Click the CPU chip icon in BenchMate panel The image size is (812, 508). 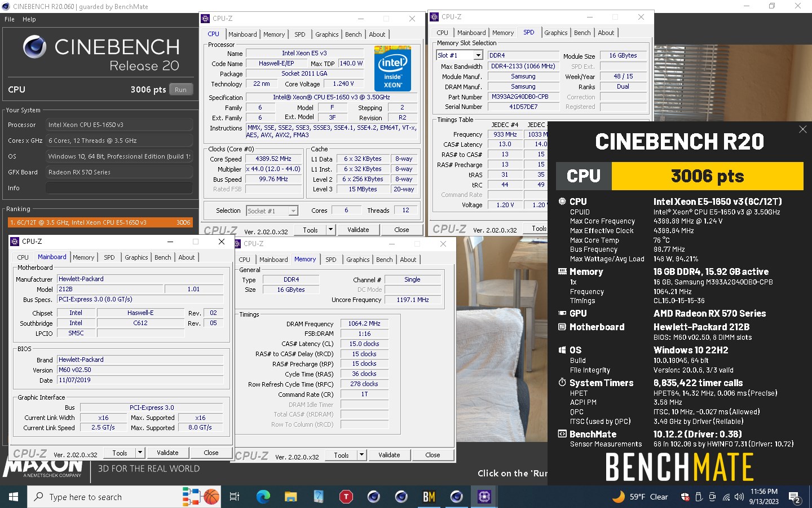point(562,202)
